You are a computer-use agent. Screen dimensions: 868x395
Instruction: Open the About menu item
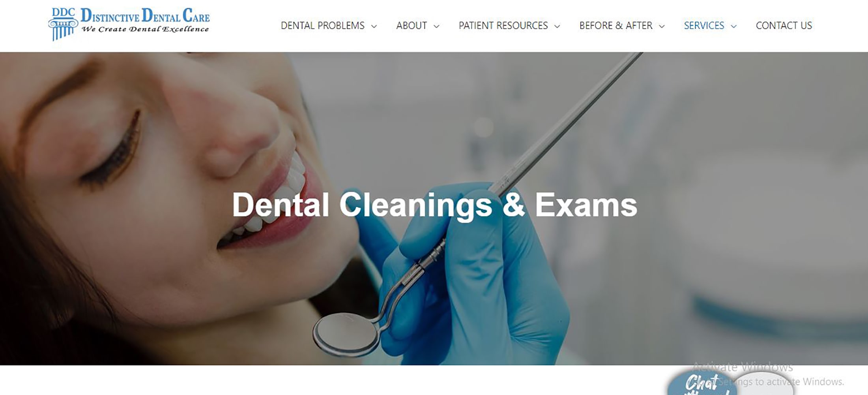coord(412,26)
